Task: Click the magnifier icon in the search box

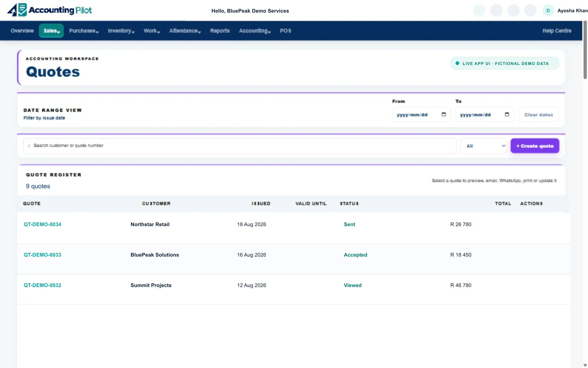Action: pyautogui.click(x=29, y=146)
